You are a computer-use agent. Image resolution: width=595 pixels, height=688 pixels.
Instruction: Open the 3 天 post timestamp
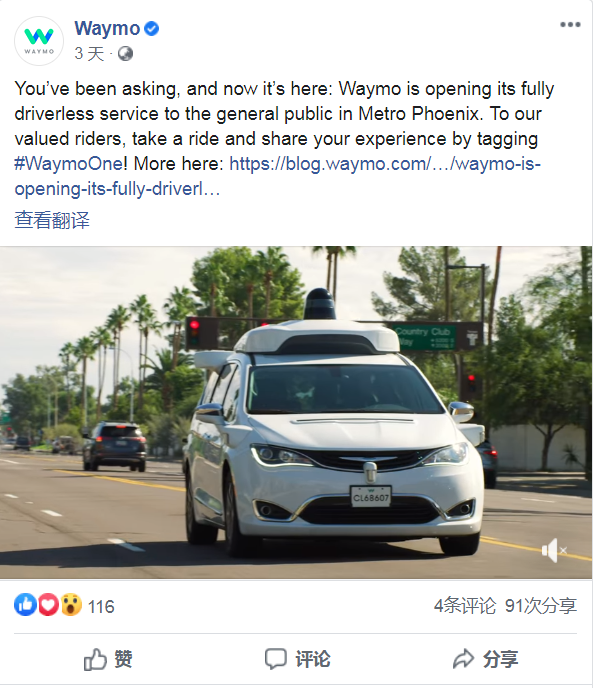pyautogui.click(x=89, y=54)
